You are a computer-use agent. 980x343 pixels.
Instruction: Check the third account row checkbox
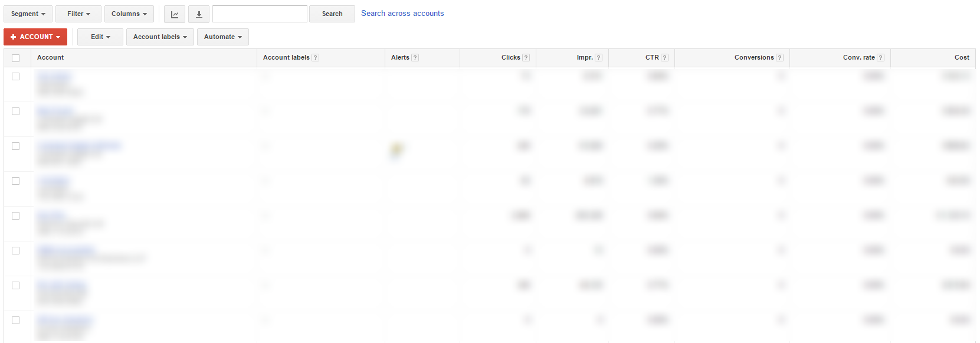[x=16, y=146]
